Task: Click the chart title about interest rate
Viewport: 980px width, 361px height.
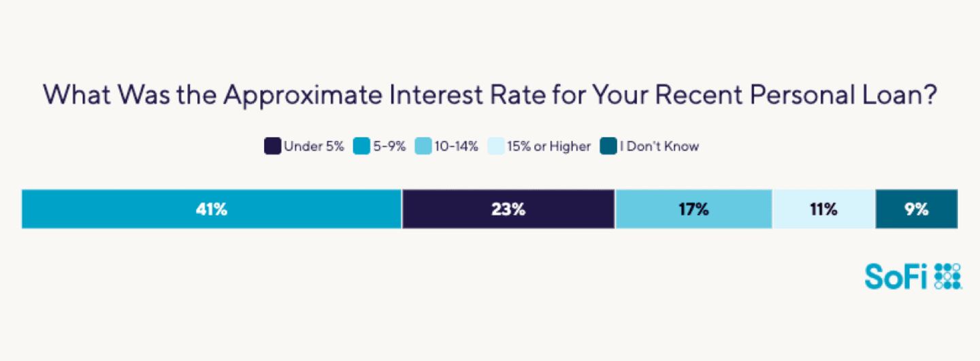Action: click(x=490, y=95)
